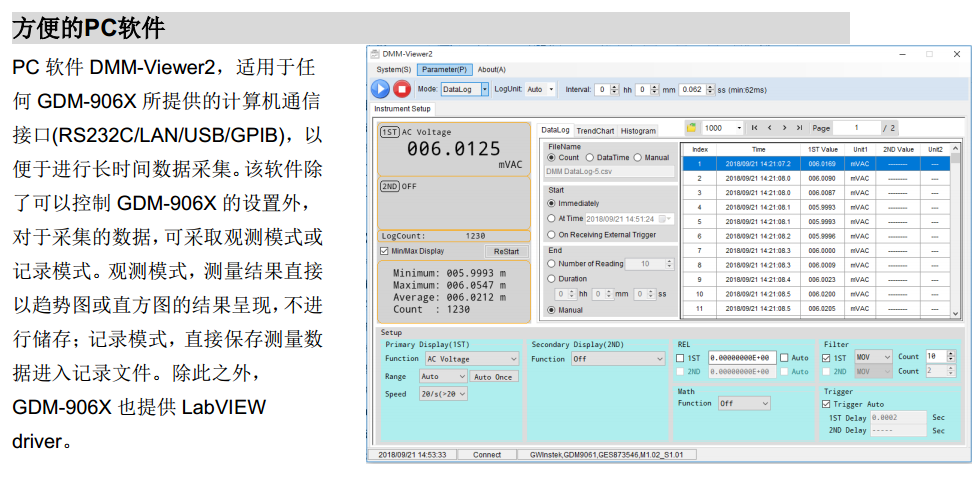
Task: Click the Interval minutes stepper
Action: (x=654, y=89)
